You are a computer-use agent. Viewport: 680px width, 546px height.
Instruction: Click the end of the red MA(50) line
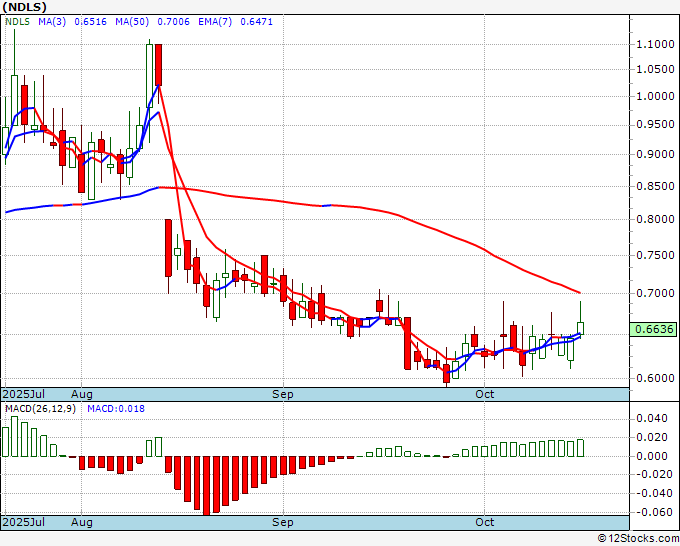pos(579,292)
